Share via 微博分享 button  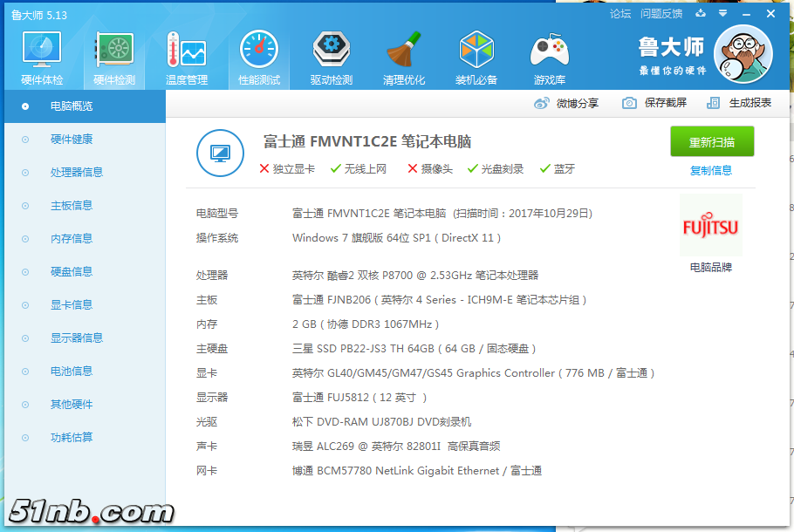click(x=567, y=103)
